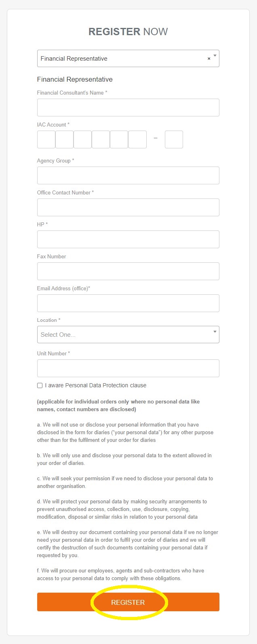Click the fourth IAC Account digit box

pos(101,139)
